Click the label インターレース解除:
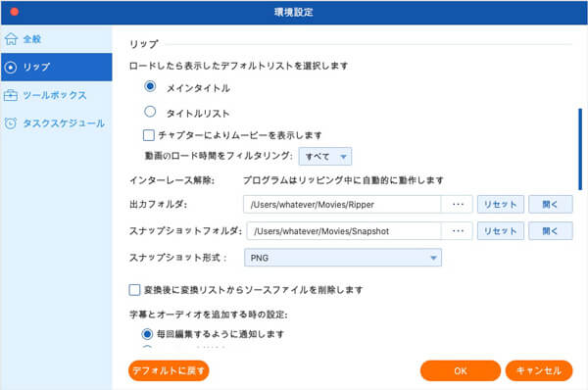 (x=172, y=180)
